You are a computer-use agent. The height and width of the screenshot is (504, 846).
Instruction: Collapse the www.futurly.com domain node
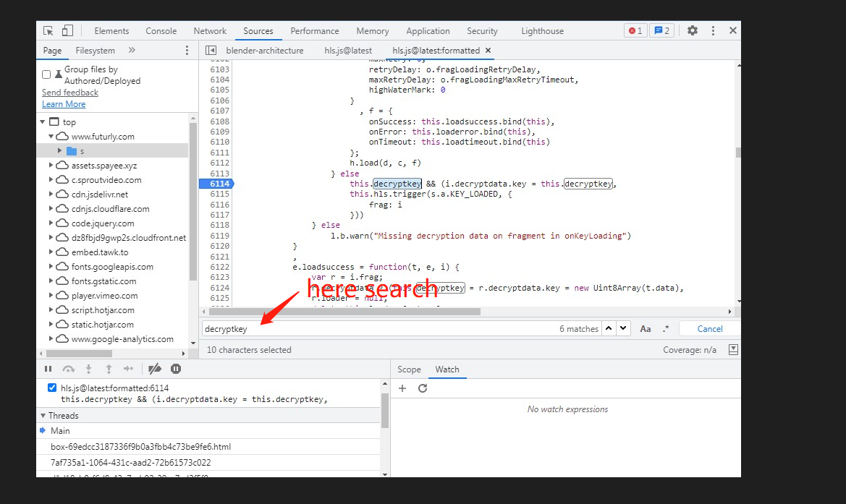51,137
